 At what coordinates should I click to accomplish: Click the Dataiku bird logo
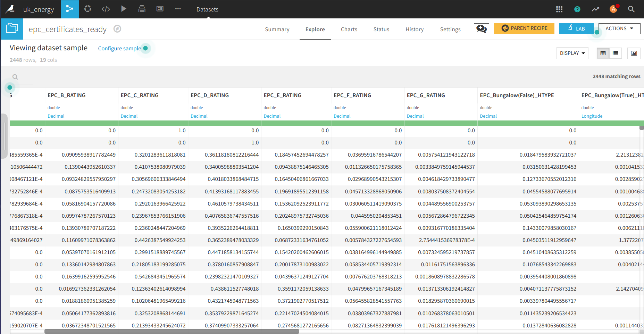pyautogui.click(x=10, y=9)
